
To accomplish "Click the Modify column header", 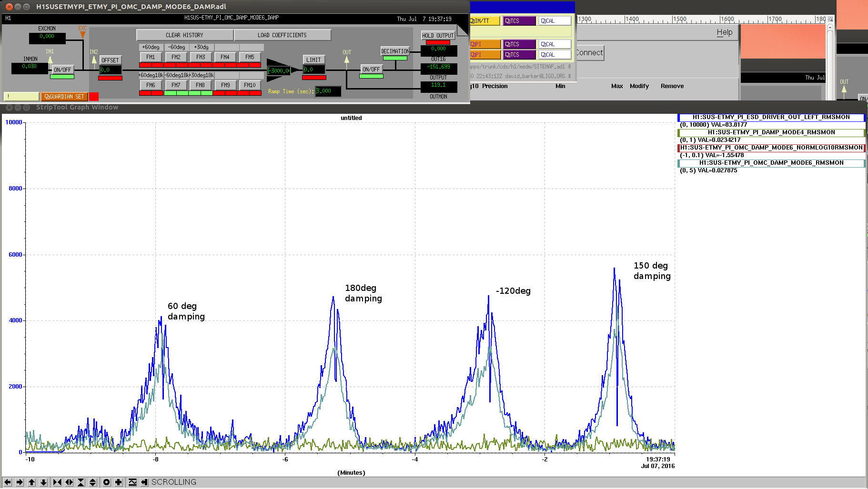I will (x=639, y=86).
